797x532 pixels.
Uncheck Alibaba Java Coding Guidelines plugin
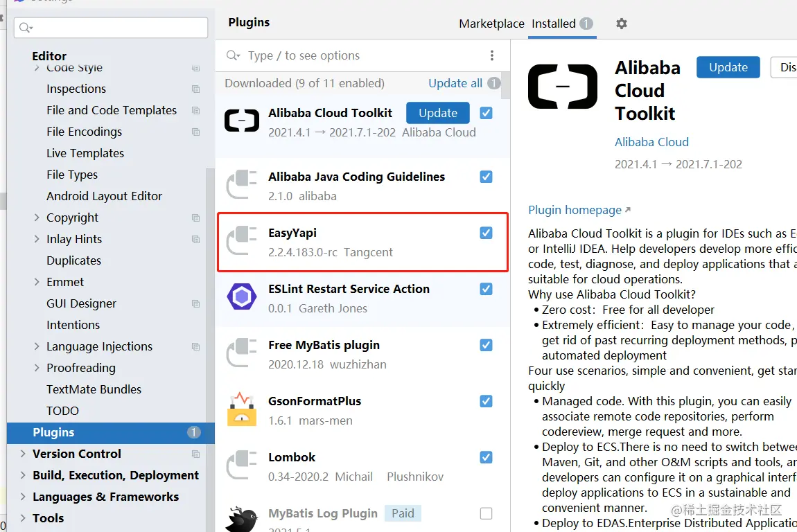coord(486,177)
